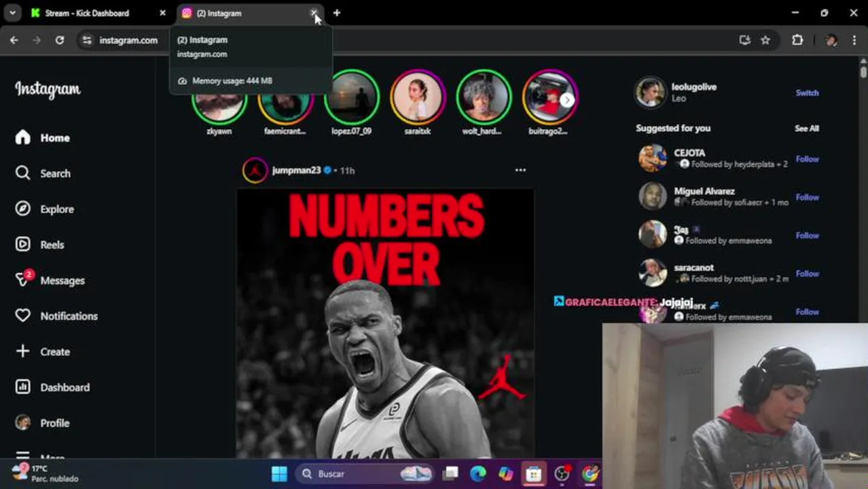The width and height of the screenshot is (868, 489).
Task: Open the Dashboard chart icon
Action: point(23,387)
